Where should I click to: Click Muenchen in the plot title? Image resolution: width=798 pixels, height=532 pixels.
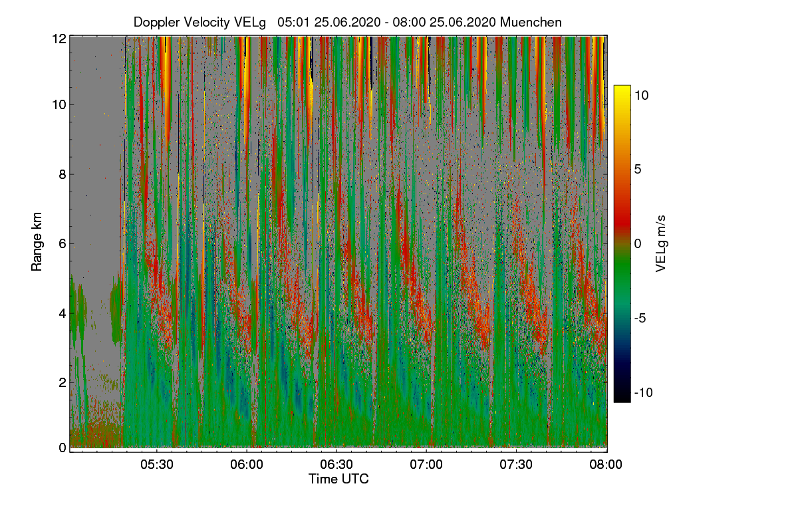click(531, 22)
